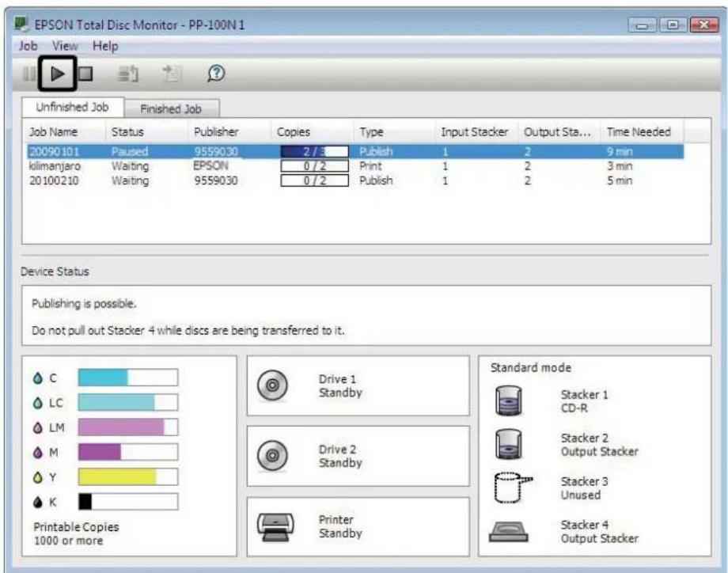Click the Stacker 3 unused icon
728x573 pixels.
[513, 487]
